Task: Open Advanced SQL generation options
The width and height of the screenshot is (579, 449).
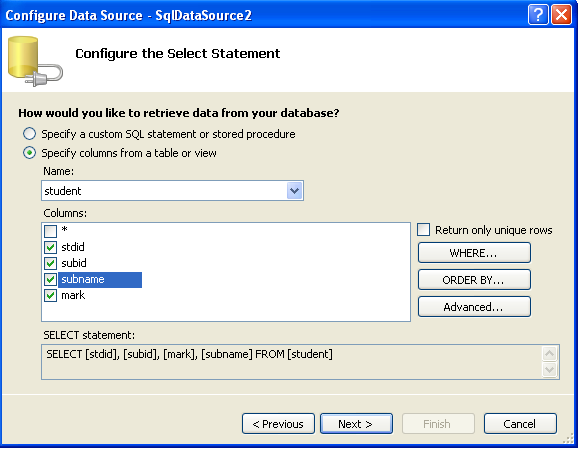Action: [474, 307]
